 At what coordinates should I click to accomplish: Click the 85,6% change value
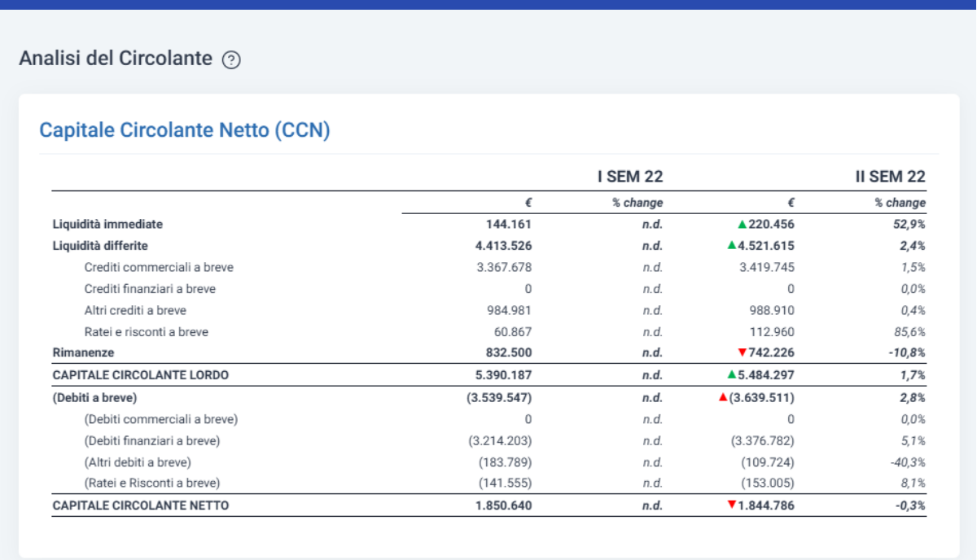[910, 332]
